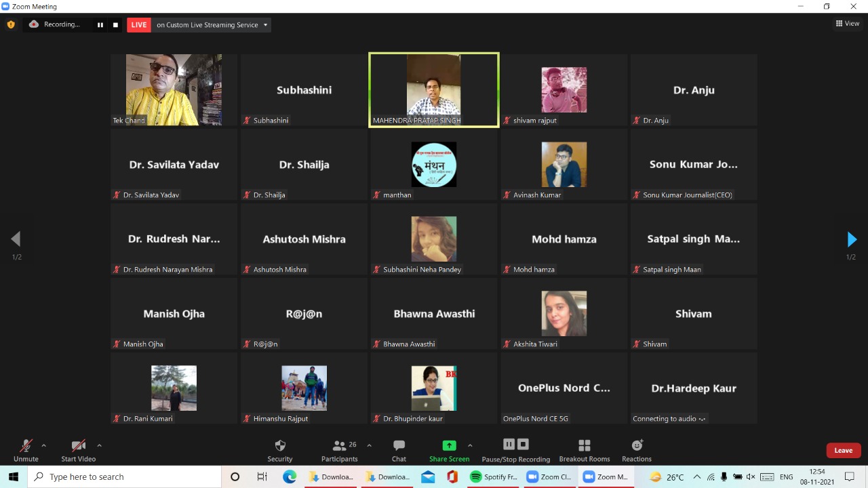The width and height of the screenshot is (868, 488).
Task: Go to next page of participants
Action: point(852,239)
